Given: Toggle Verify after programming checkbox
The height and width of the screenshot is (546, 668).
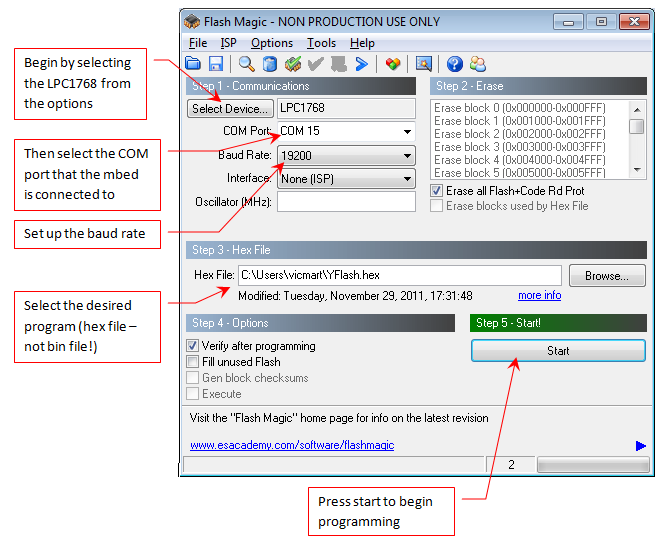Looking at the screenshot, I should 194,346.
